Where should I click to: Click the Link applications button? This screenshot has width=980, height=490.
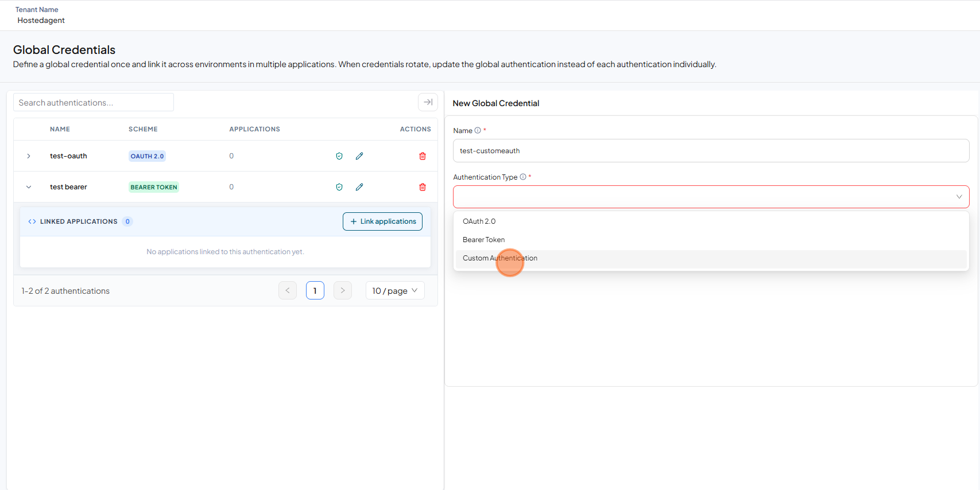coord(382,221)
